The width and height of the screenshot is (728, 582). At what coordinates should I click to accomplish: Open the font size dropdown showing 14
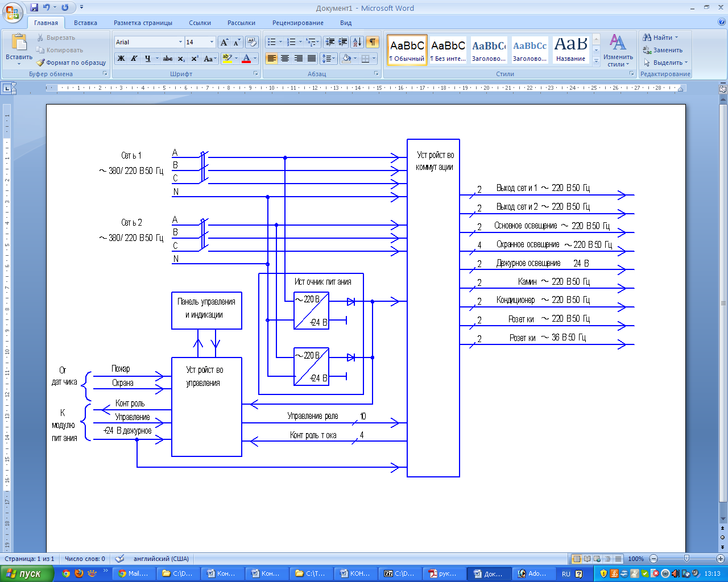[212, 42]
